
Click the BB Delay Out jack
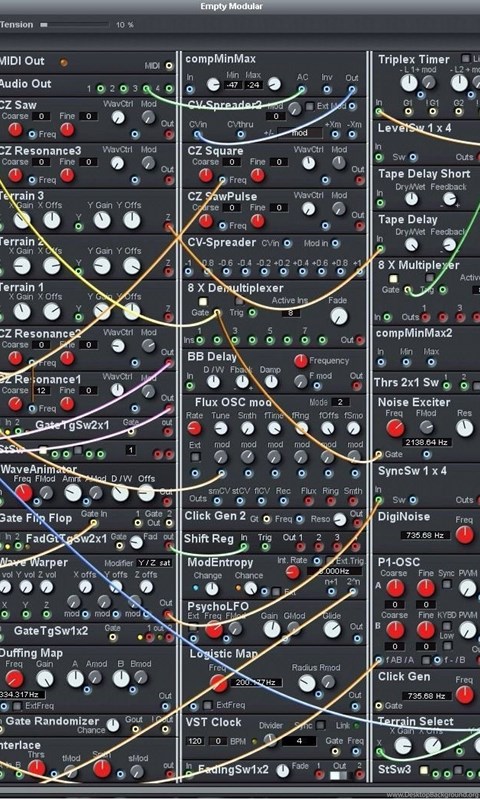pyautogui.click(x=357, y=386)
